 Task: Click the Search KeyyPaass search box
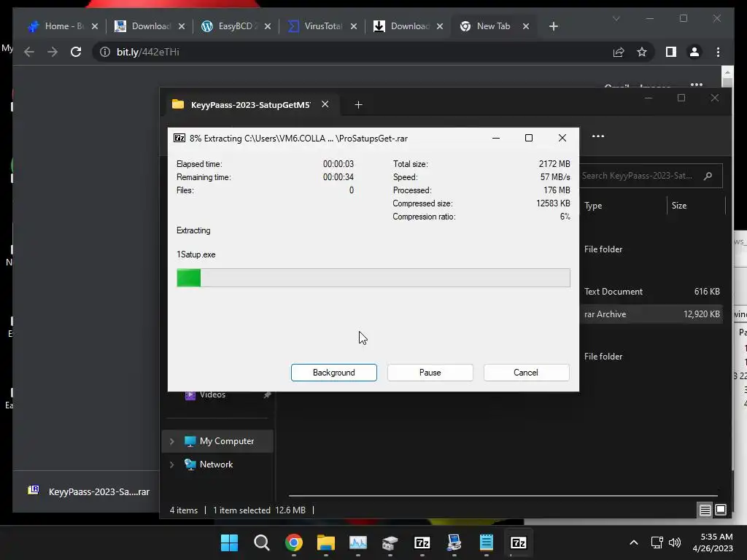coord(651,176)
